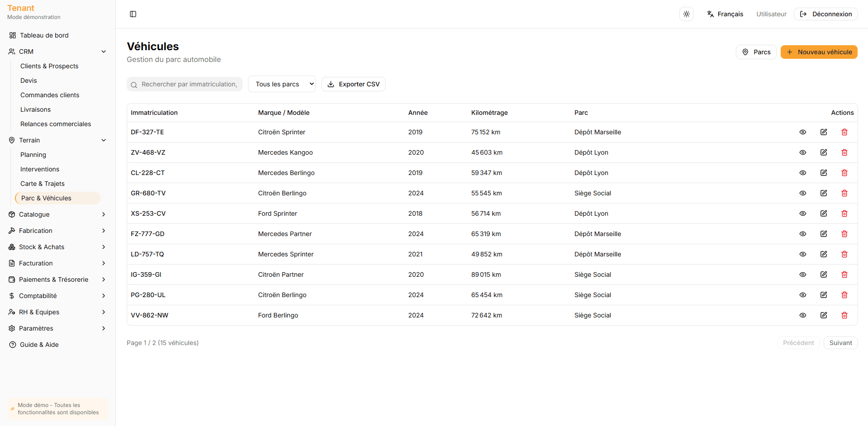Viewport: 868px width, 426px height.
Task: Focus the Rechercher par immatriculation field
Action: [x=185, y=84]
